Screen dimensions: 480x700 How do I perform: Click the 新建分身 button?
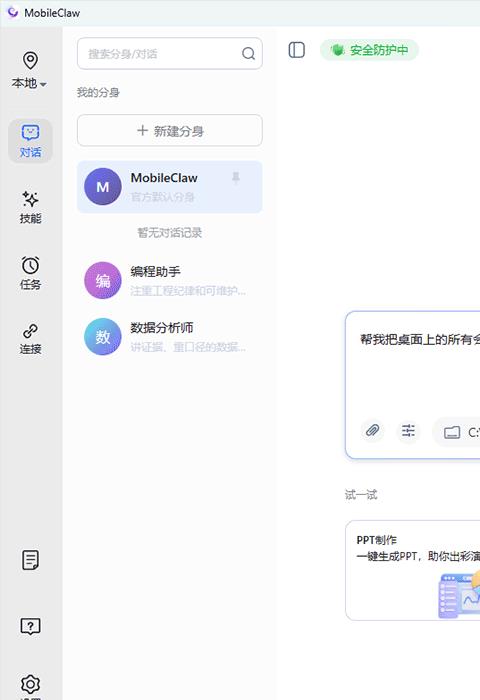(x=170, y=130)
